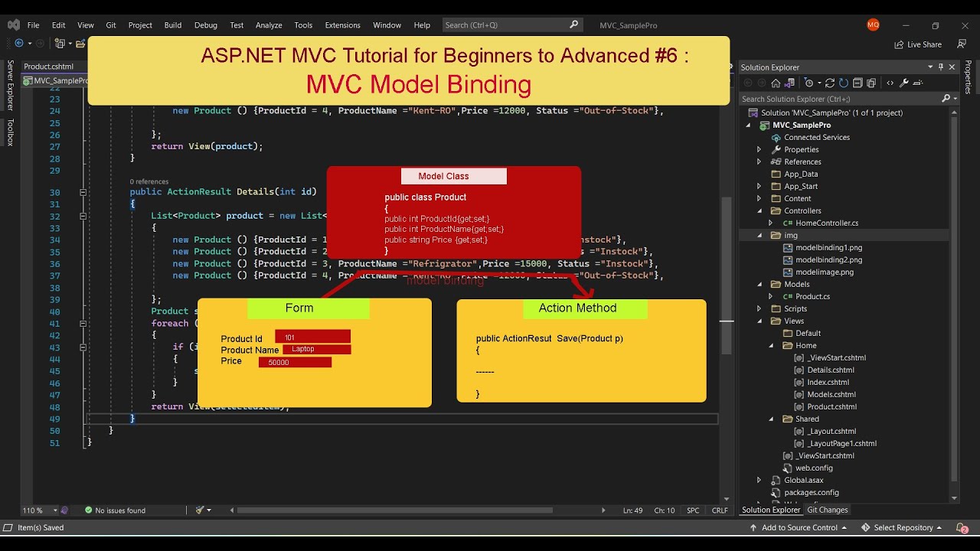The width and height of the screenshot is (980, 551).
Task: Select web.config under Views
Action: click(814, 468)
